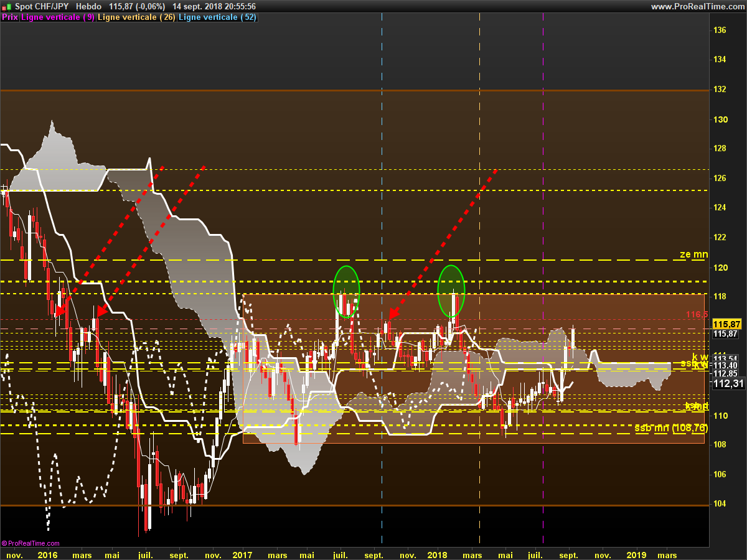The width and height of the screenshot is (747, 560).
Task: Click the 2018 label on time axis
Action: pyautogui.click(x=438, y=554)
